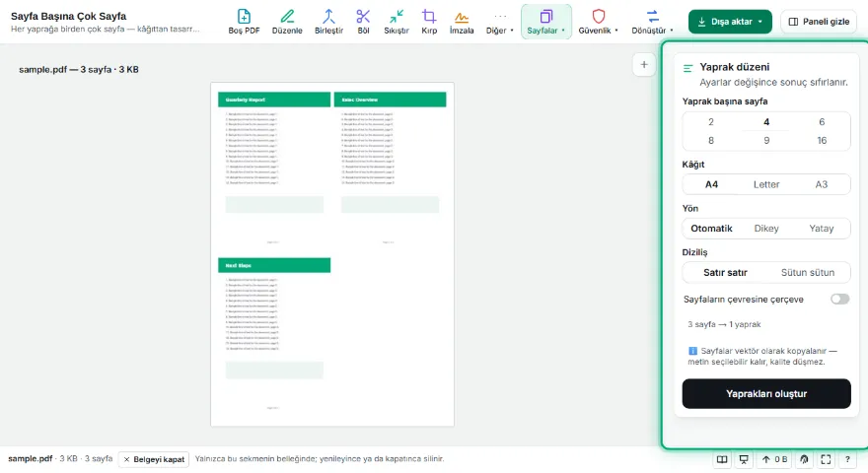The width and height of the screenshot is (868, 473).
Task: Choose A3 paper size
Action: [x=821, y=184]
